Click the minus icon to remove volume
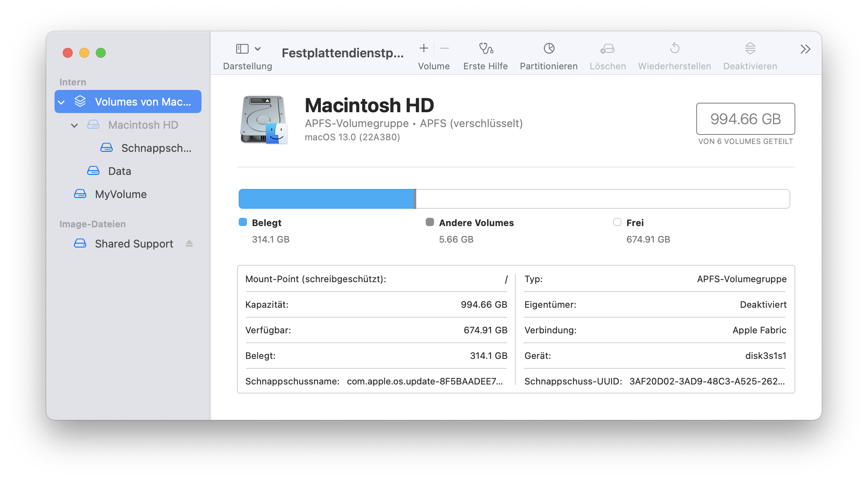Image resolution: width=868 pixels, height=481 pixels. (x=444, y=49)
